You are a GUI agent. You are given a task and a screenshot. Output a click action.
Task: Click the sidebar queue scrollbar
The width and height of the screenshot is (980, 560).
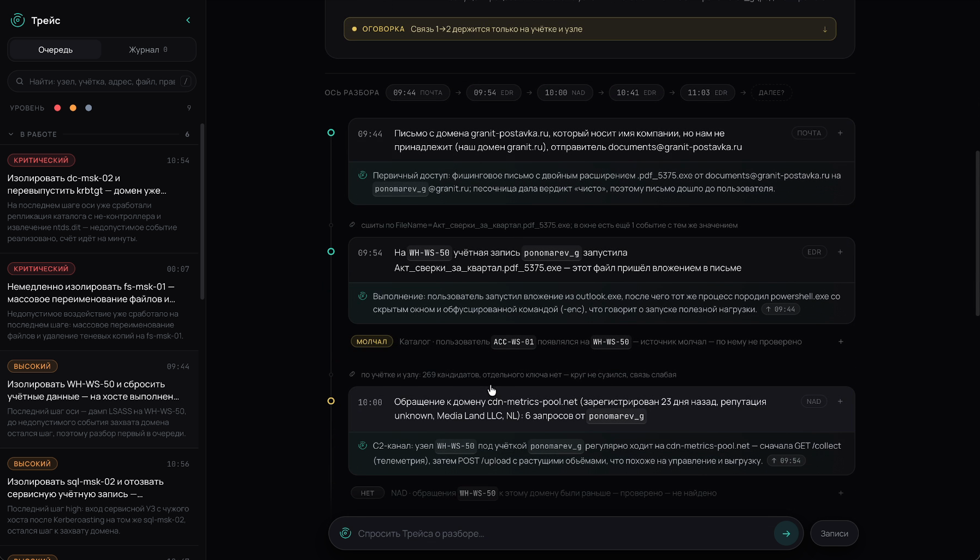(203, 212)
